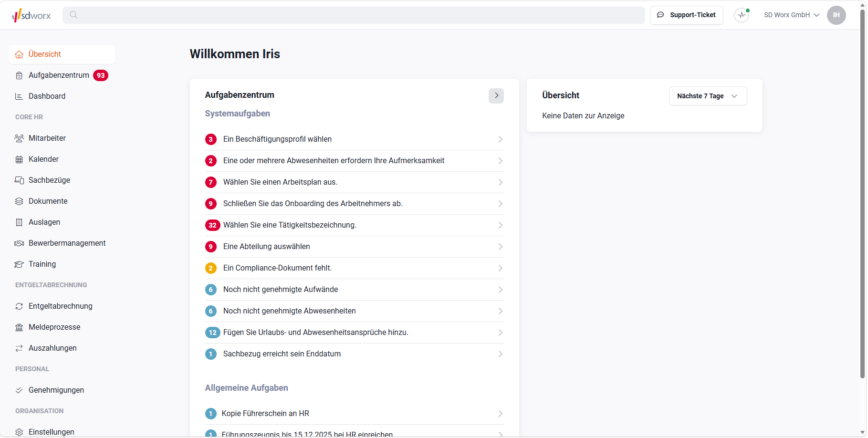
Task: Expand 'Wählen Sie einen Arbeitsplan aus' chevron
Action: (500, 182)
